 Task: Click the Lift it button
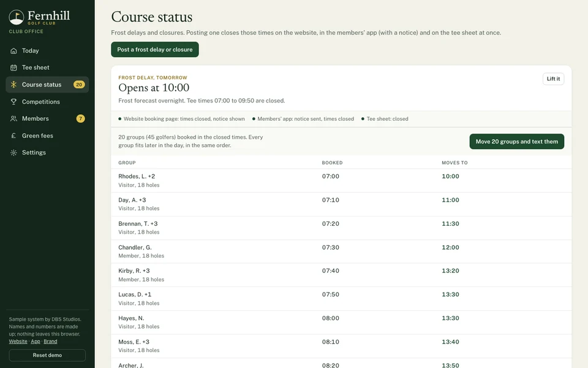point(553,79)
